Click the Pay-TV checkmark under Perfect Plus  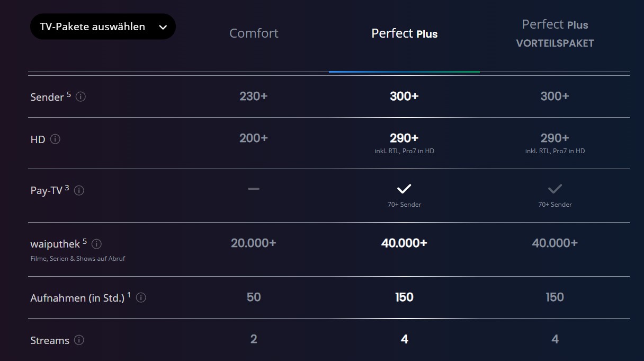click(x=404, y=188)
